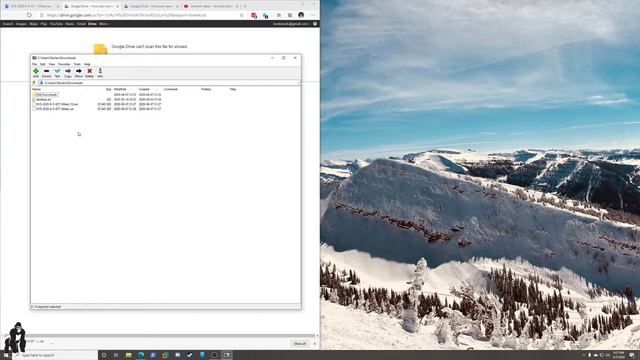Click Task View icon on taskbar
Image resolution: width=640 pixels, height=360 pixels.
click(x=116, y=355)
